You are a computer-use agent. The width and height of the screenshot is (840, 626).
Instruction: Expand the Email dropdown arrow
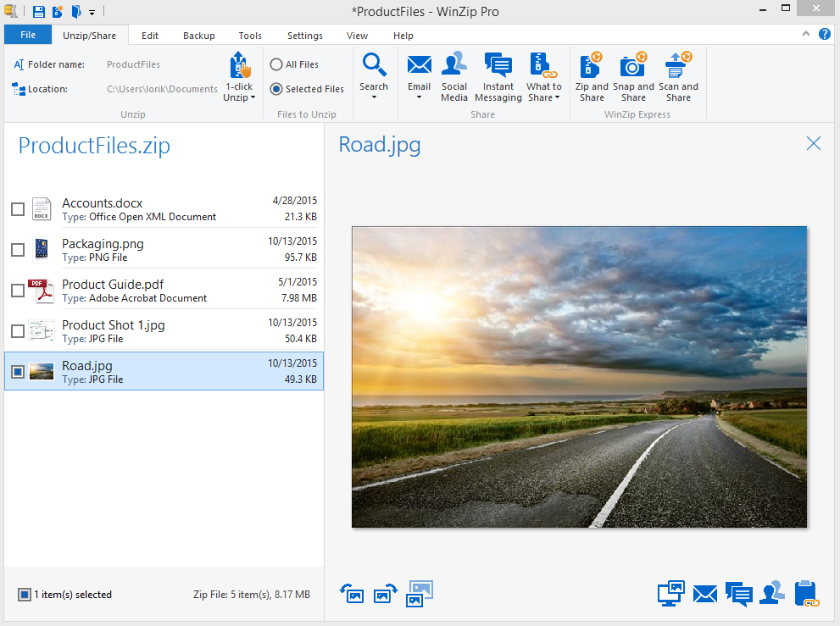(419, 97)
